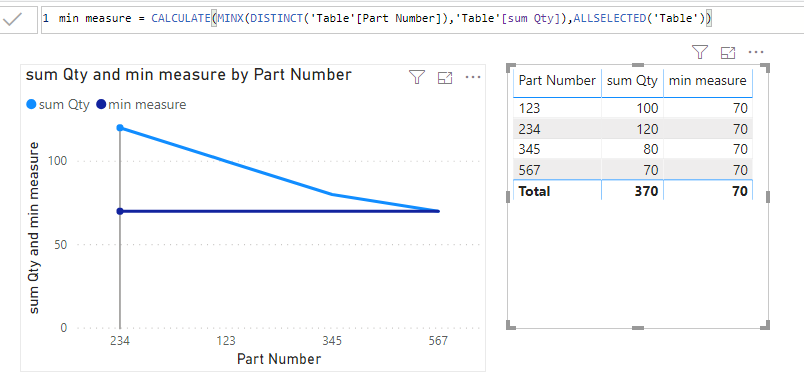804x388 pixels.
Task: Enter focus mode on the table visual
Action: point(728,52)
